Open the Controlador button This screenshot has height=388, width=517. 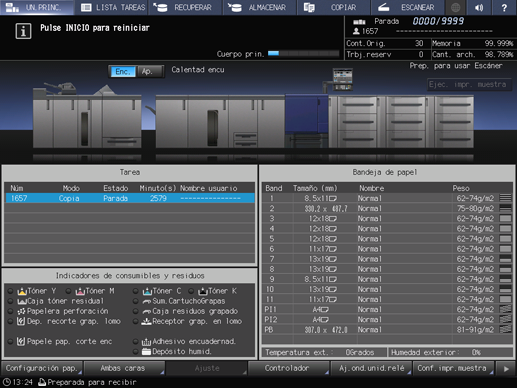[x=289, y=368]
